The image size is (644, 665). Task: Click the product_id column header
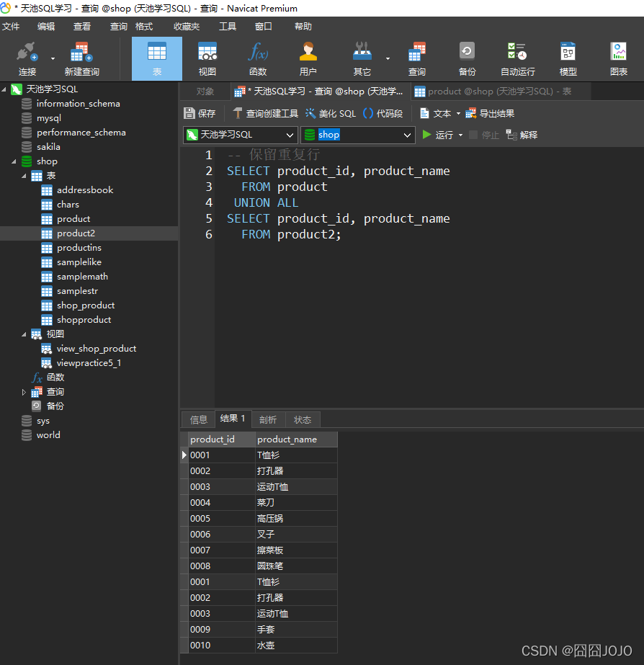coord(221,439)
